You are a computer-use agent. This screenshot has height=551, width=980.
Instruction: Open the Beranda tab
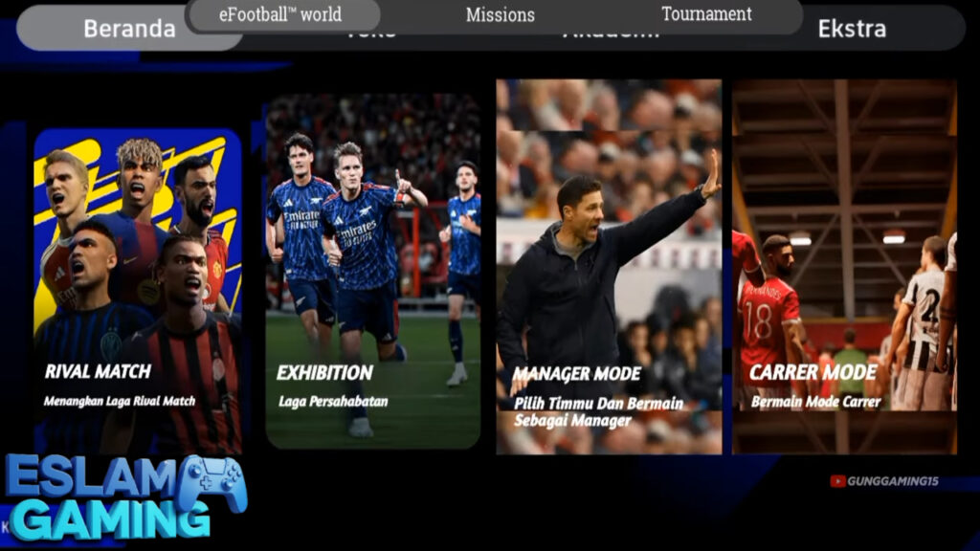click(129, 29)
